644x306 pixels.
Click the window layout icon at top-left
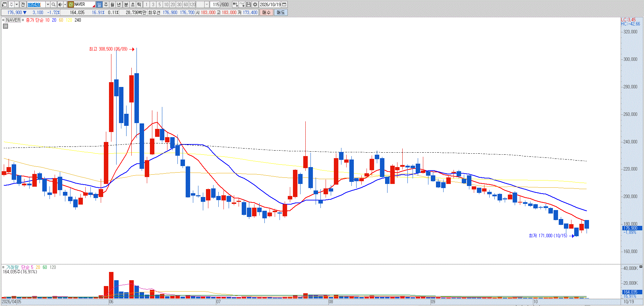tap(5, 4)
